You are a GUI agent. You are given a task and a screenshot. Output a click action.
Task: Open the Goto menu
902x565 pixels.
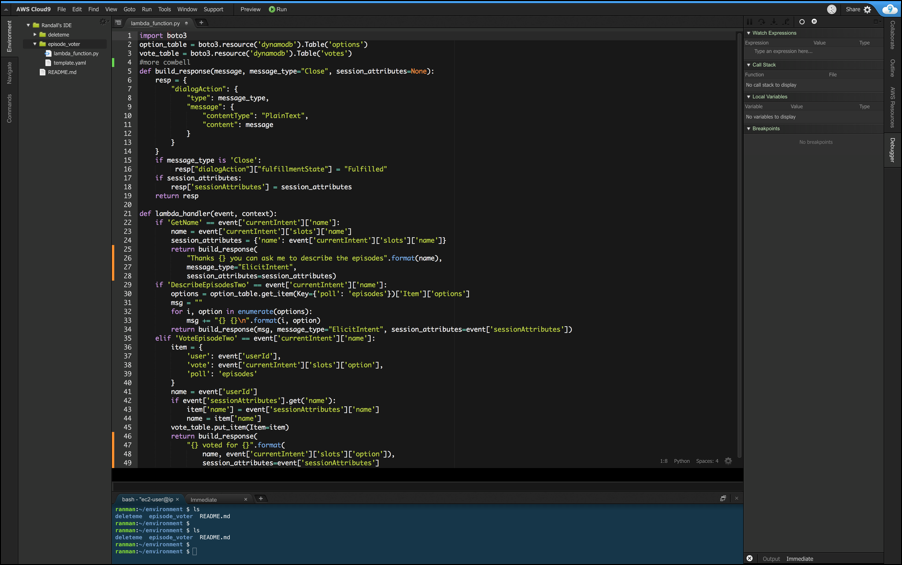(x=129, y=9)
